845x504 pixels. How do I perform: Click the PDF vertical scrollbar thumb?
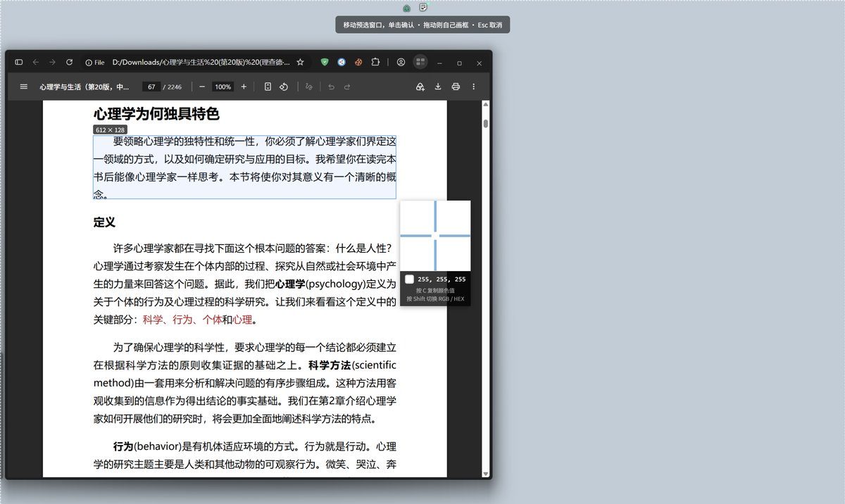[x=486, y=123]
